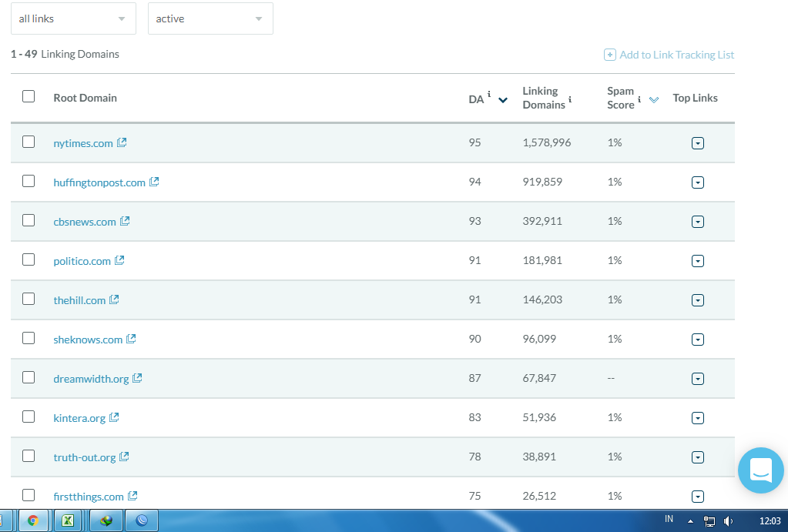Open the "all links" filter dropdown
The image size is (788, 532).
click(73, 18)
